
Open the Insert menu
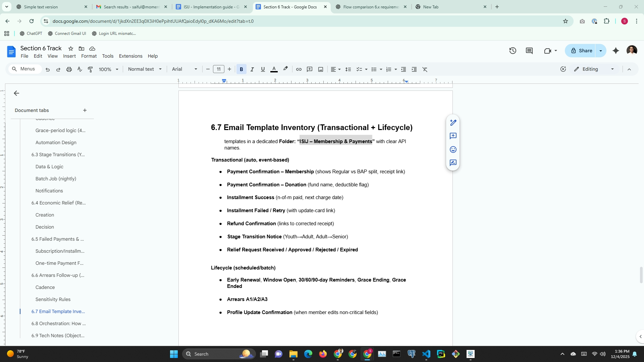(x=69, y=56)
